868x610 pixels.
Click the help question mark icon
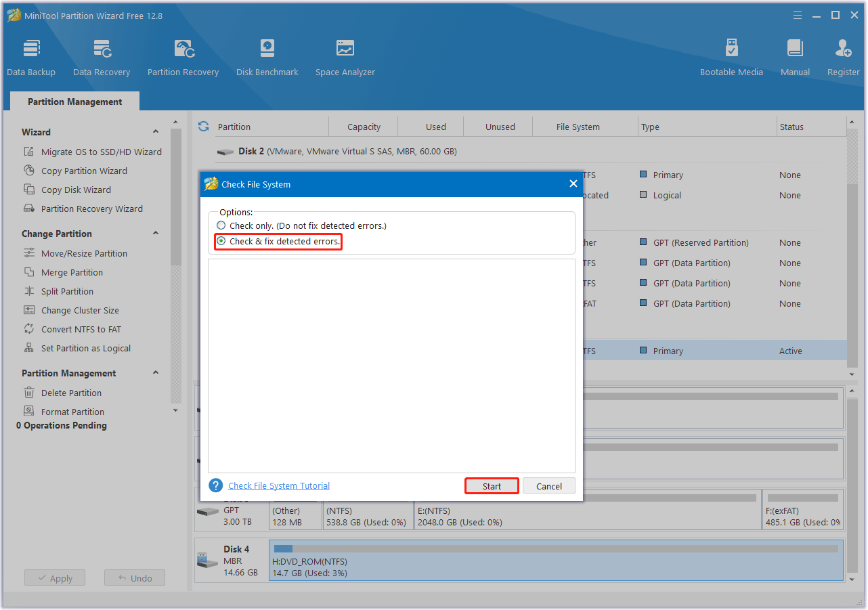click(216, 485)
